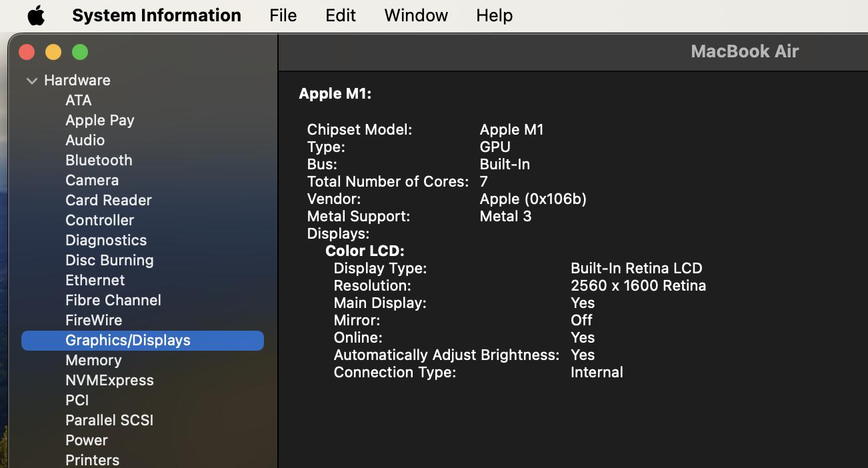The width and height of the screenshot is (868, 468).
Task: Click the Vendor: label
Action: point(333,199)
